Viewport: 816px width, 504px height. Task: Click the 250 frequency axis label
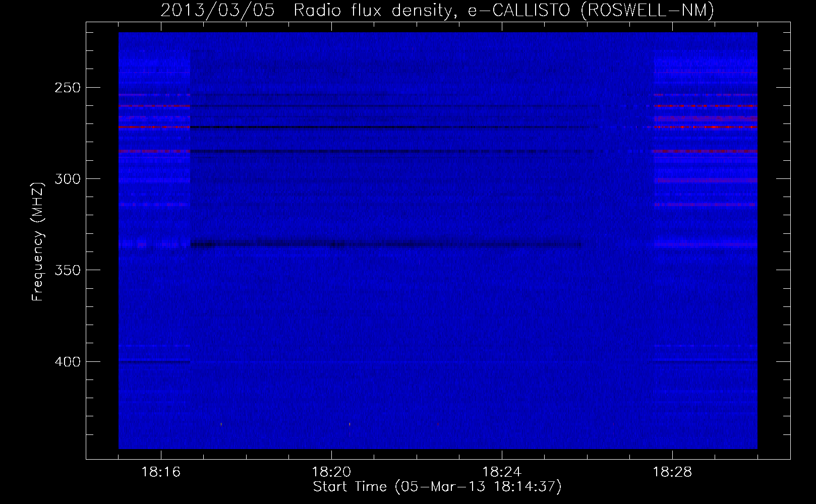coord(67,88)
